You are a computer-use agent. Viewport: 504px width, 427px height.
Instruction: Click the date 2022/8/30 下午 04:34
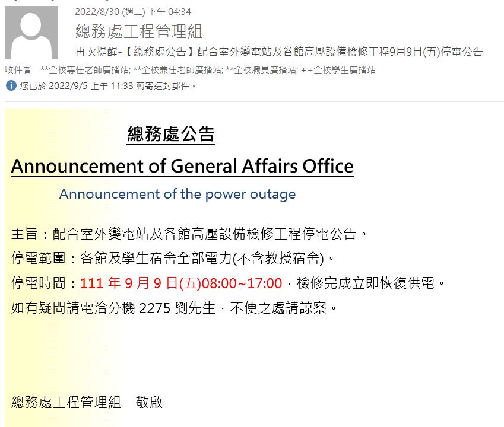click(x=133, y=12)
